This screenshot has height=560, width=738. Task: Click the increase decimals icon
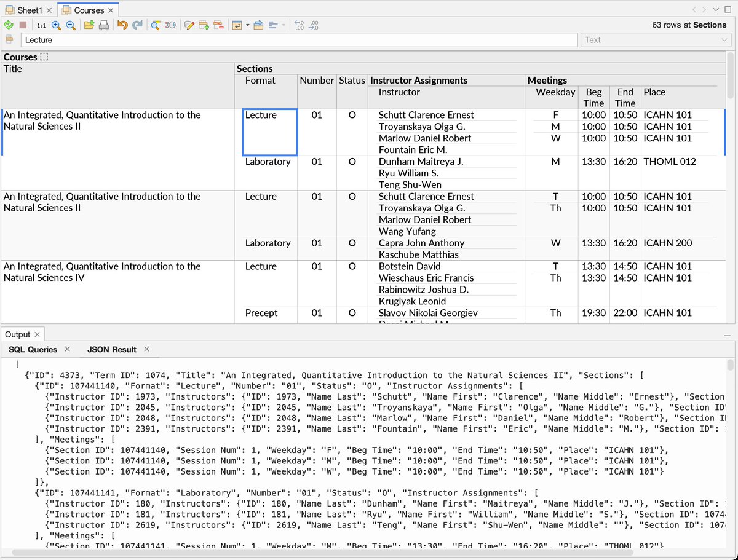[314, 25]
